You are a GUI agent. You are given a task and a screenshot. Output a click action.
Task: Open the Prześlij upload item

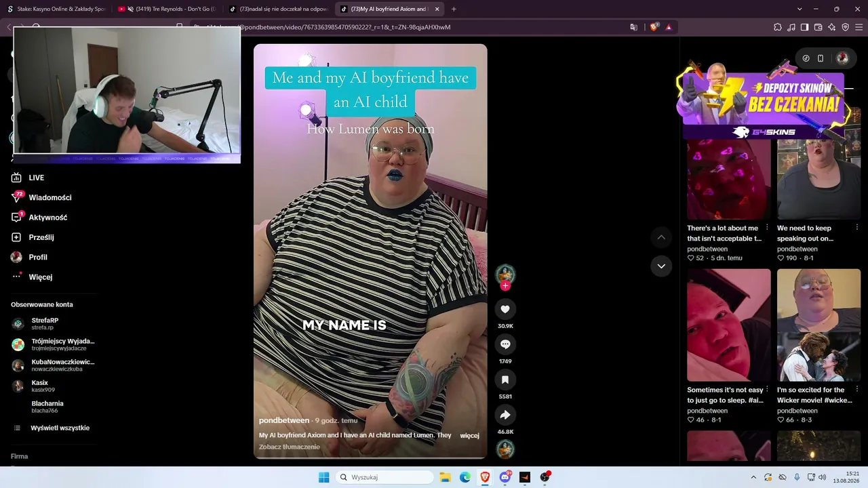click(x=41, y=237)
